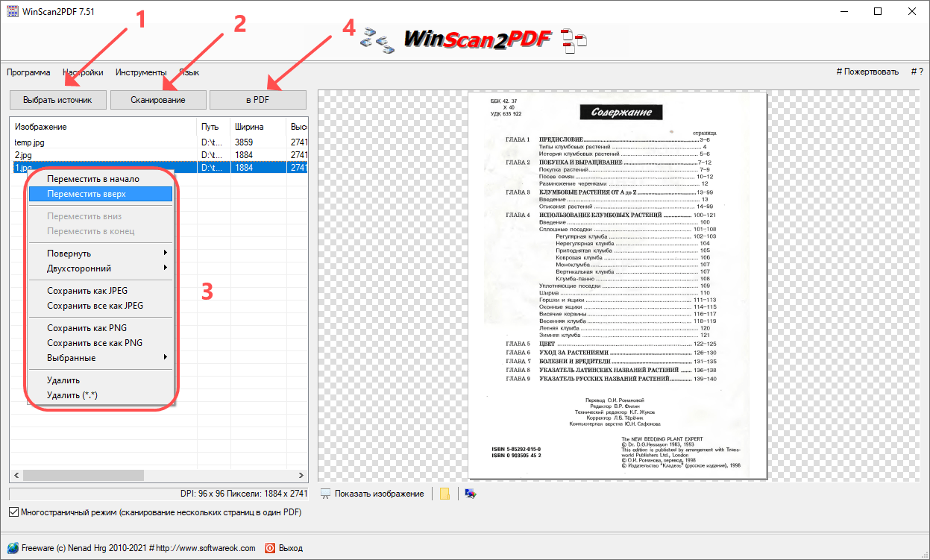Select the temp.jpg row

point(159,142)
